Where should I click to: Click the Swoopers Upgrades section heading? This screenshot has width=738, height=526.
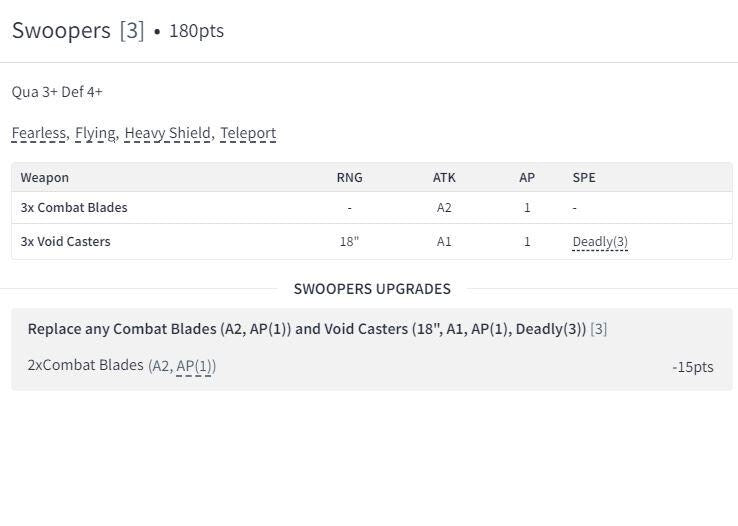coord(372,289)
